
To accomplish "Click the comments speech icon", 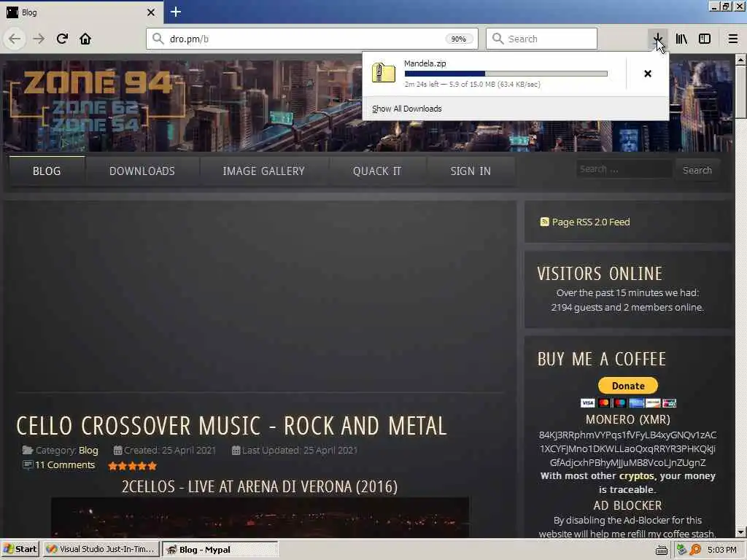I will [x=28, y=464].
